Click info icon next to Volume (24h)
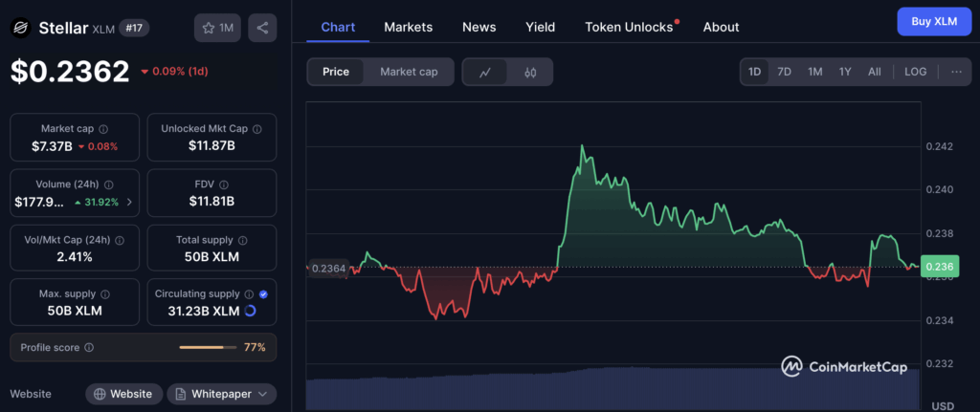 tap(109, 184)
